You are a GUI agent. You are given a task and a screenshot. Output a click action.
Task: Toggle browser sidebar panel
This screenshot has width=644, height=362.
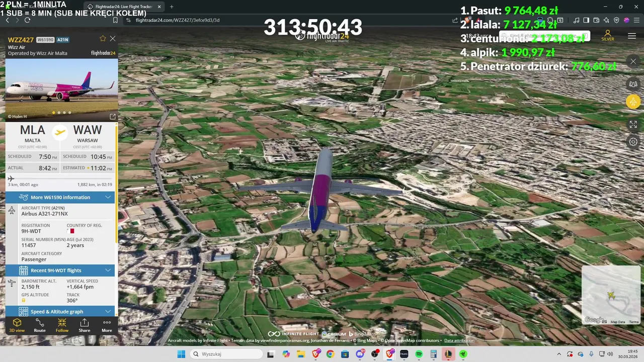pos(586,20)
